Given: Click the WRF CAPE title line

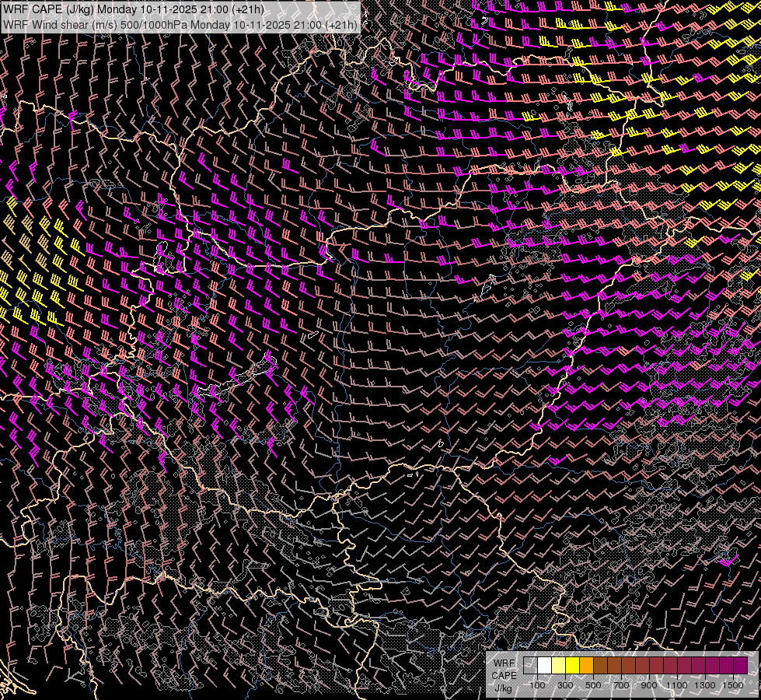Looking at the screenshot, I should pos(134,9).
